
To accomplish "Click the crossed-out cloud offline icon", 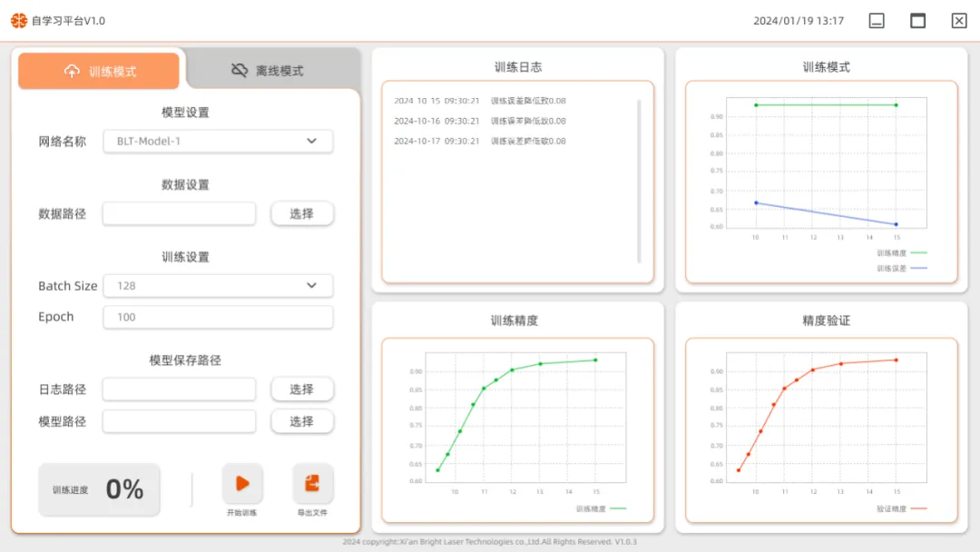I will pyautogui.click(x=240, y=70).
